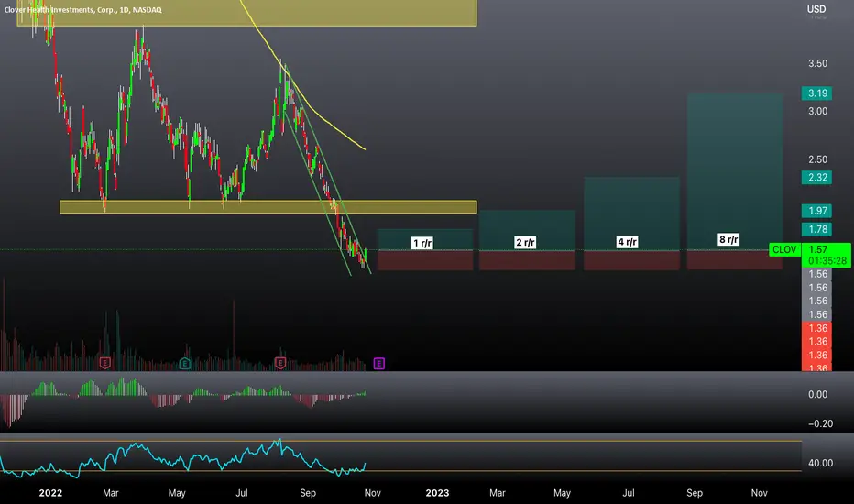Viewport: 854px width, 504px height.
Task: Select the 2 r/r label
Action: point(525,243)
